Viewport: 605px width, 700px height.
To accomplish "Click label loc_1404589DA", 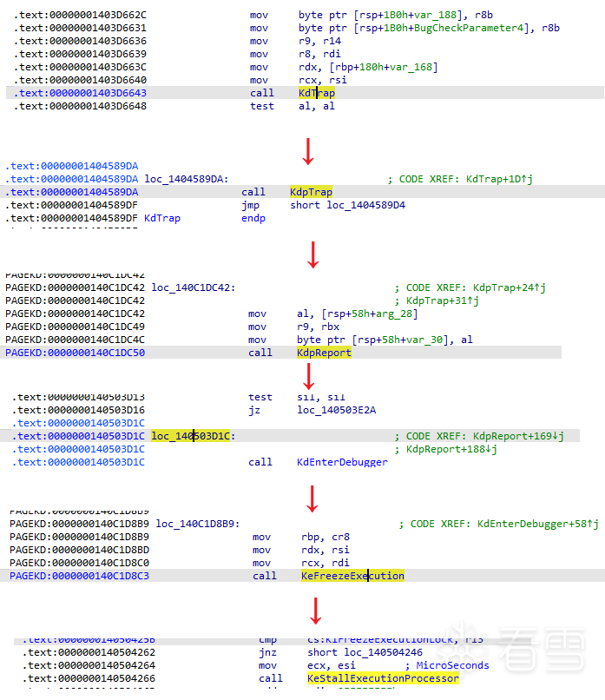I will click(186, 179).
